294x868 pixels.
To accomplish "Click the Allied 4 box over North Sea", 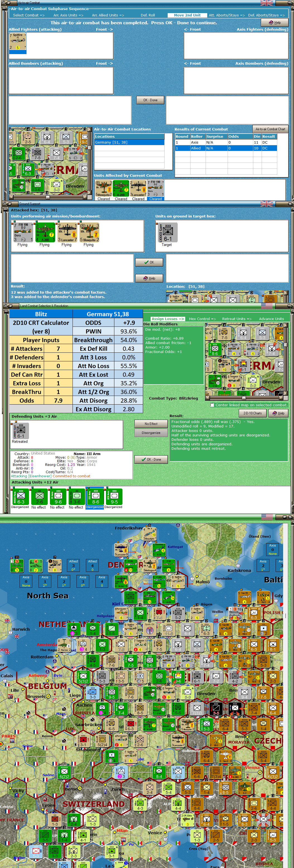I will 92,566.
